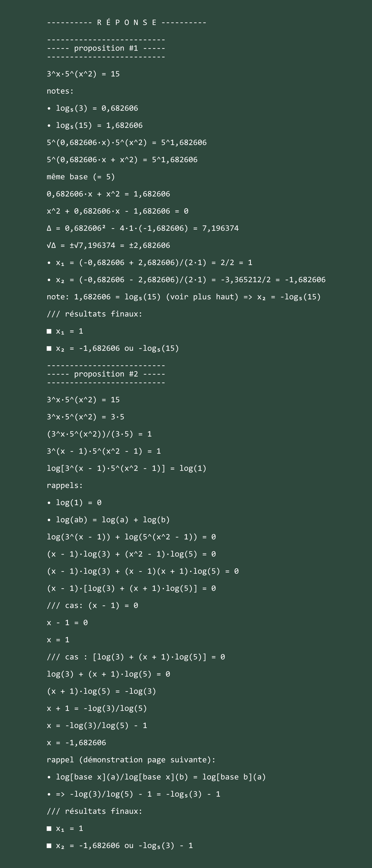Viewport: 372px width, 868px height.
Task: Click the 'voir plus haut' note line
Action: pyautogui.click(x=184, y=297)
